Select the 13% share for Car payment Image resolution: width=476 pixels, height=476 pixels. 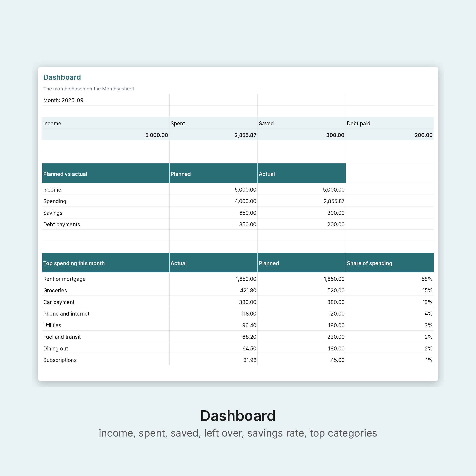(x=427, y=302)
